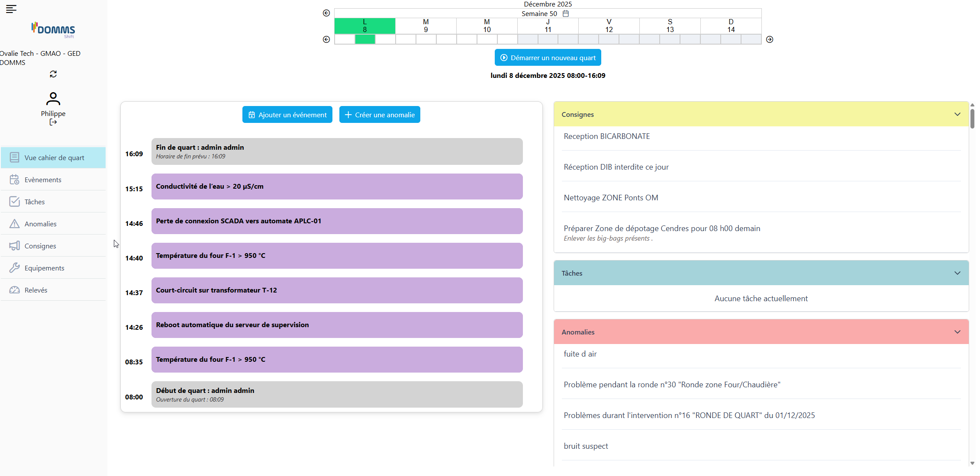Click Ajouter un événement button
Viewport: 980px width, 476px height.
coord(287,115)
